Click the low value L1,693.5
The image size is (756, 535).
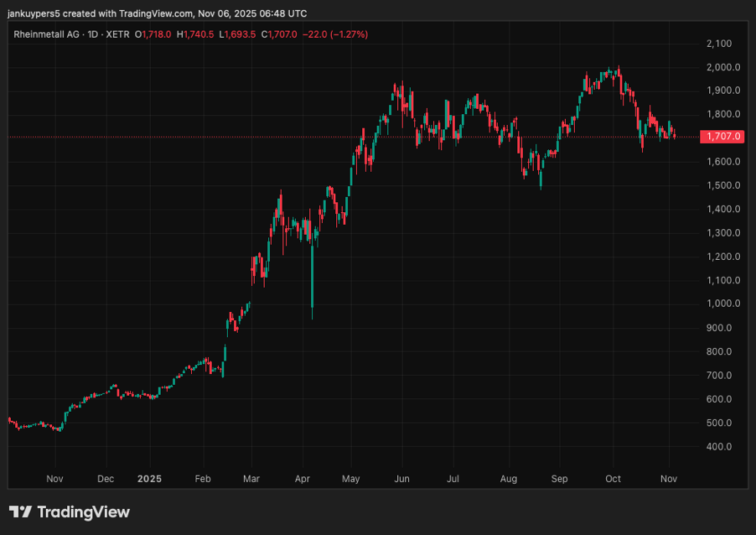coord(237,34)
